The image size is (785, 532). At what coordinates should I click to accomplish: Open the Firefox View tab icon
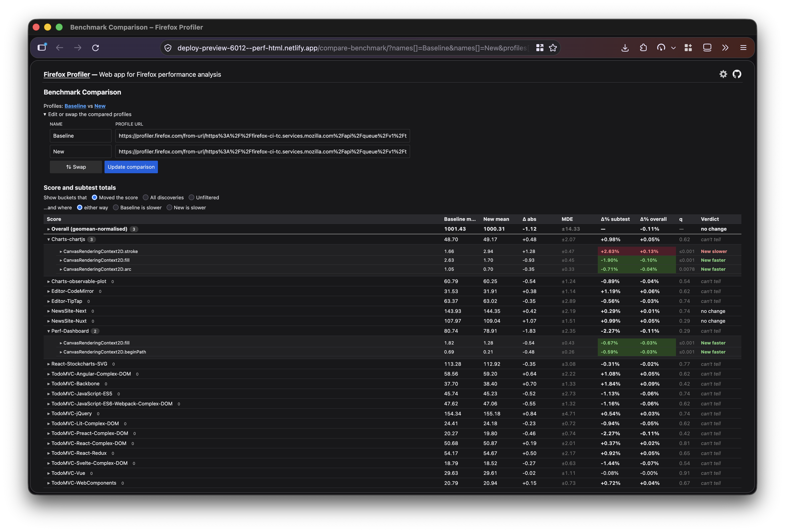42,48
